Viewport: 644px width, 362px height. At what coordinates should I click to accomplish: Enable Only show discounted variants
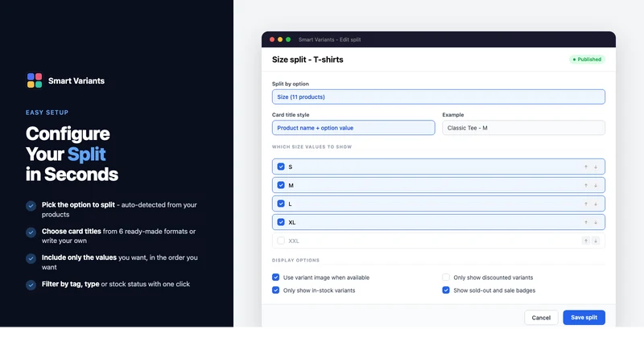click(x=446, y=278)
